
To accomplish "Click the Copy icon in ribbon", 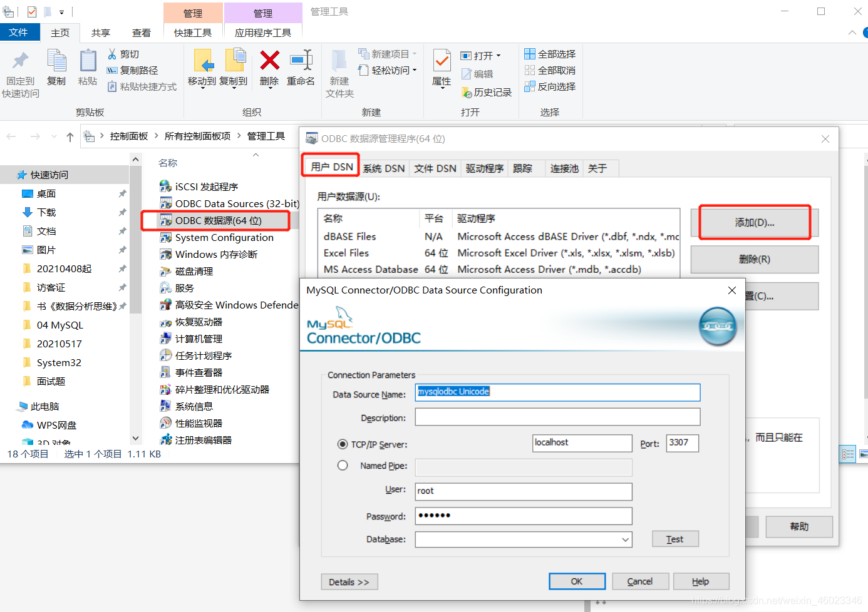I will coord(56,61).
